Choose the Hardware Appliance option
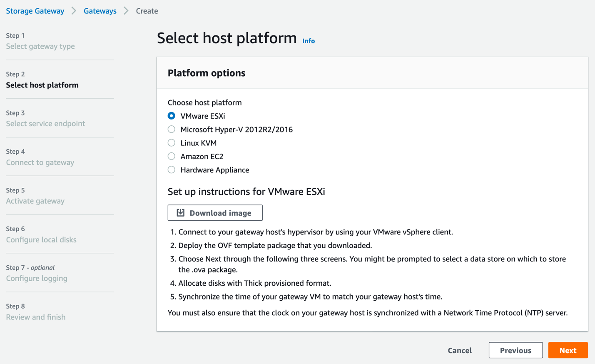Viewport: 595px width, 364px height. [x=171, y=170]
